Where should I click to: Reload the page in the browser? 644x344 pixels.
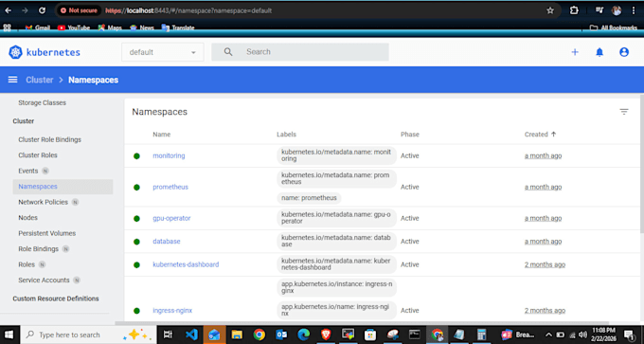click(42, 10)
